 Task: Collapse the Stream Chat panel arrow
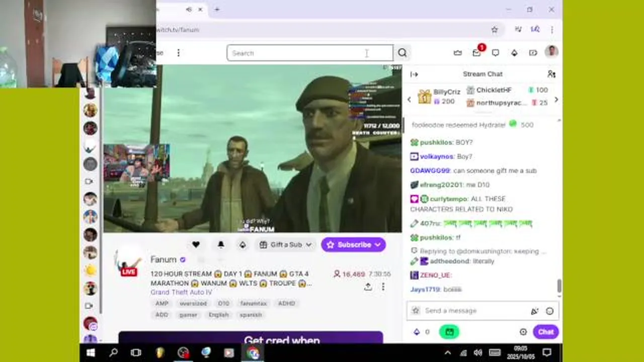click(x=414, y=74)
